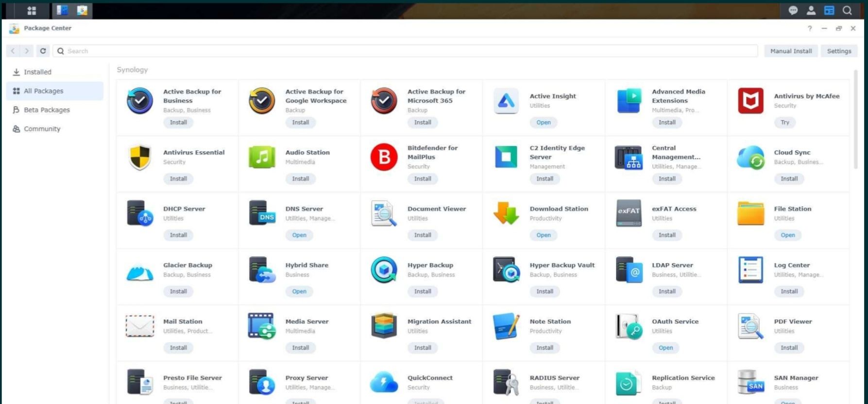Open Package Center help question mark
This screenshot has height=404, width=868.
[810, 28]
